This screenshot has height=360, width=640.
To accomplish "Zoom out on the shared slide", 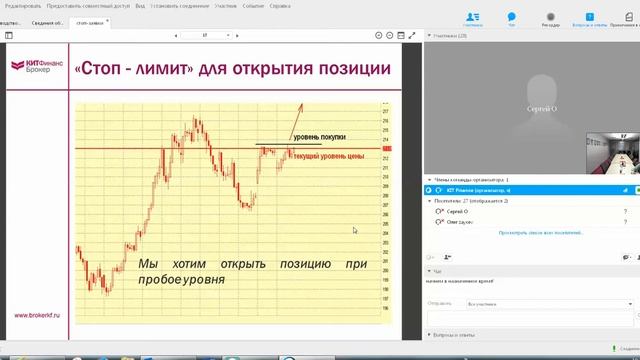I will (x=389, y=36).
